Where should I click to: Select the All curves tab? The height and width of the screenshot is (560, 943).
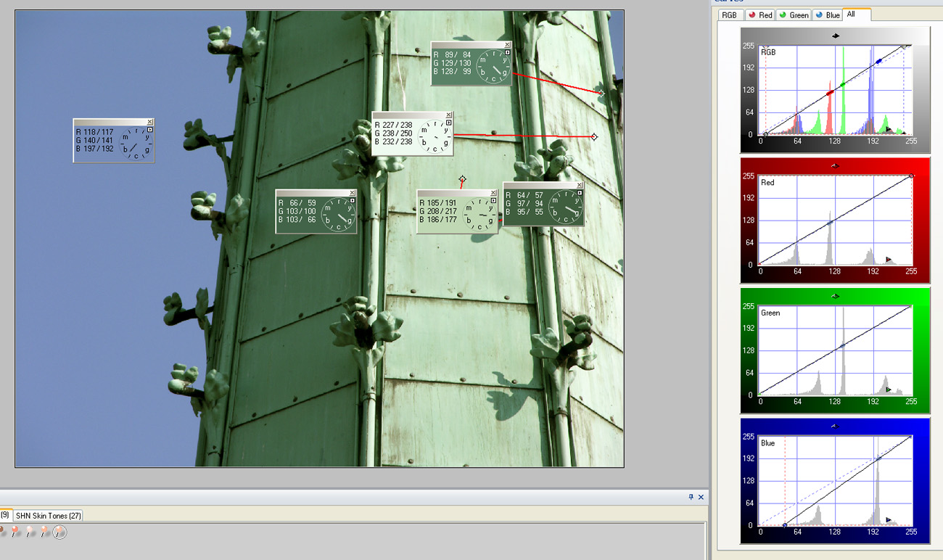(856, 15)
